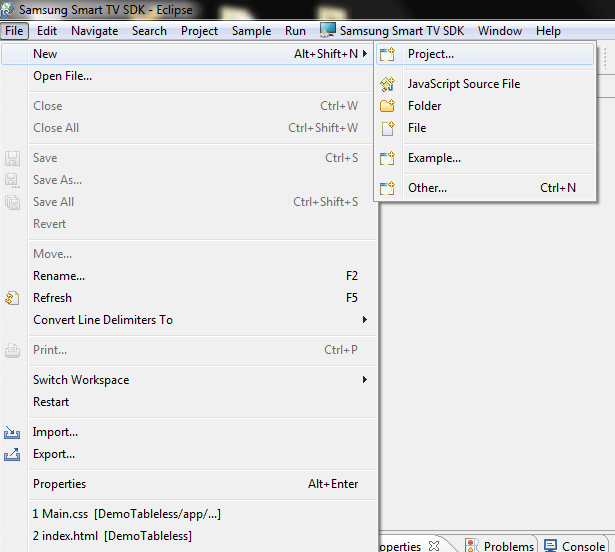This screenshot has height=552, width=615.
Task: Click the Other wizard icon
Action: pos(387,188)
